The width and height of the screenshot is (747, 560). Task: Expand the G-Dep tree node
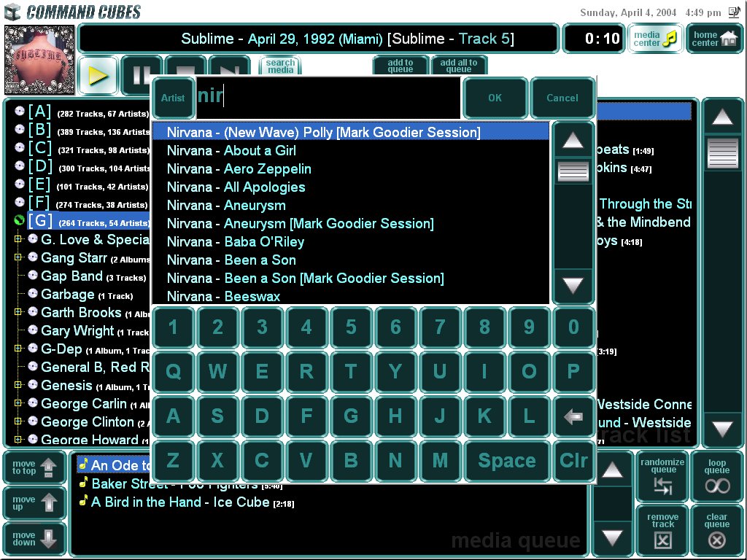pos(18,349)
